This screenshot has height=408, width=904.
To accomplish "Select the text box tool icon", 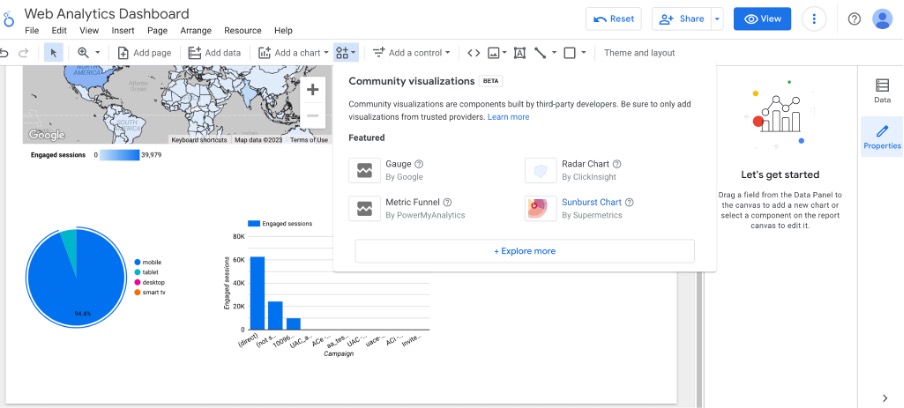I will [519, 53].
